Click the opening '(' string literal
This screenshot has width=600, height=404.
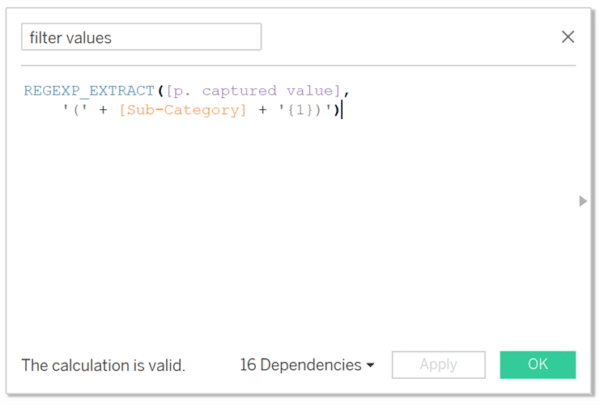(x=75, y=110)
